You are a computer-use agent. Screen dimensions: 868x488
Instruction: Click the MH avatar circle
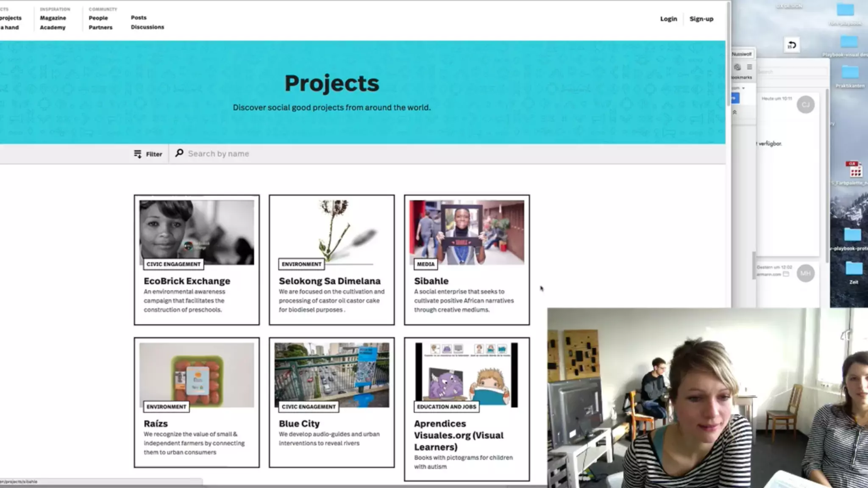tap(805, 273)
